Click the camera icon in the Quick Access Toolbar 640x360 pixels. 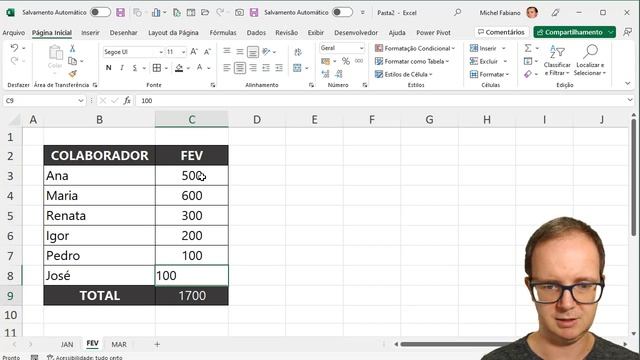tap(240, 13)
